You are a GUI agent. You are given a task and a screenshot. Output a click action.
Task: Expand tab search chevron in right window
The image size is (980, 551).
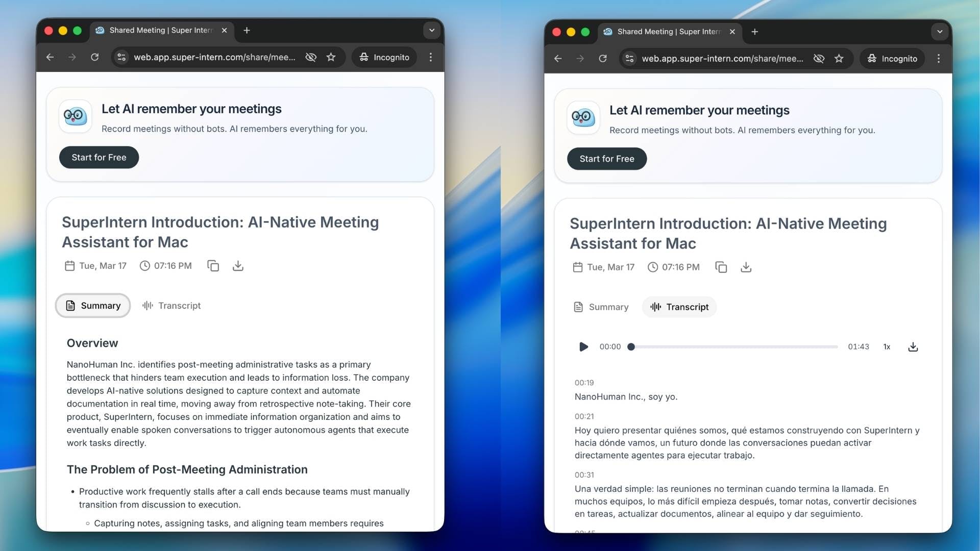(x=940, y=32)
